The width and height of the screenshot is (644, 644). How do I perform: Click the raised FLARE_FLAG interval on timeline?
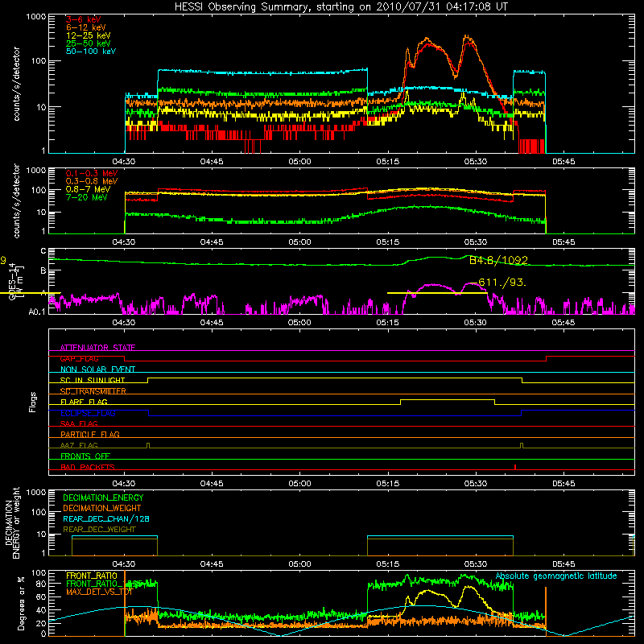coord(448,399)
